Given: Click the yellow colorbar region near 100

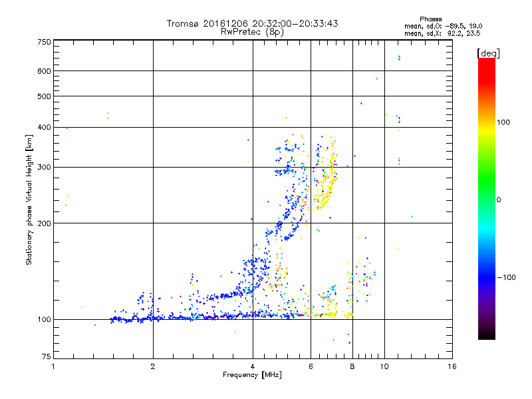Looking at the screenshot, I should tap(487, 129).
